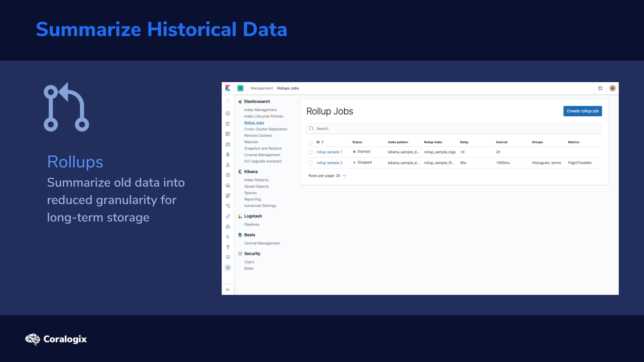The height and width of the screenshot is (362, 644).
Task: Sort by the Status column header
Action: click(x=357, y=142)
